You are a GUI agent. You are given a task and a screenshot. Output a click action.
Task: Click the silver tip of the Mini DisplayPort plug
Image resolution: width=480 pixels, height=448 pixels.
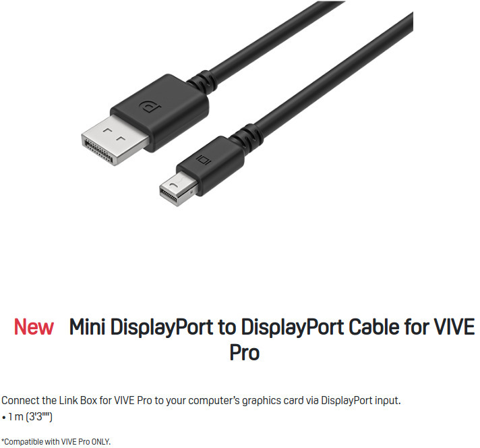pos(178,188)
